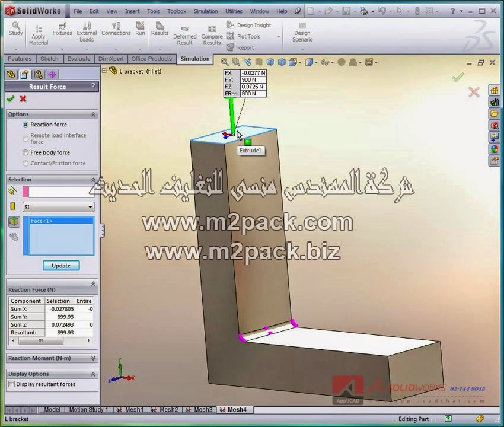Switch to Motion Study 1 tab
504x427 pixels.
pos(89,410)
